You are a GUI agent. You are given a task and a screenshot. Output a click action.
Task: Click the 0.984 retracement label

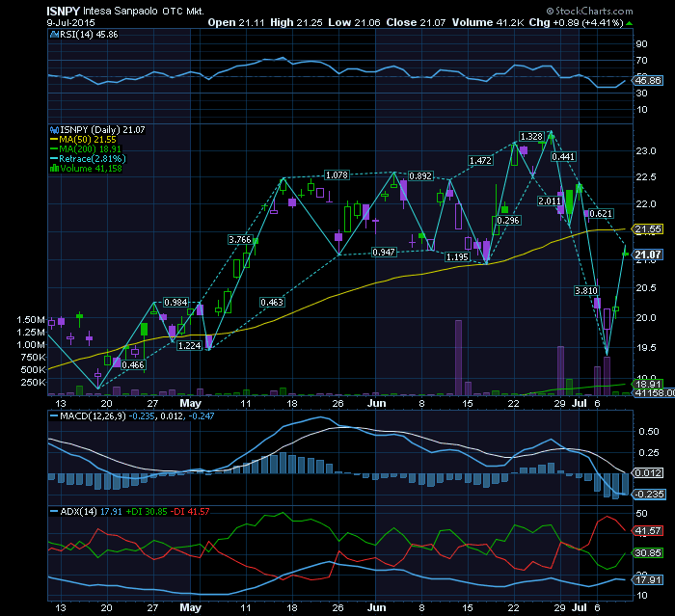click(x=175, y=302)
